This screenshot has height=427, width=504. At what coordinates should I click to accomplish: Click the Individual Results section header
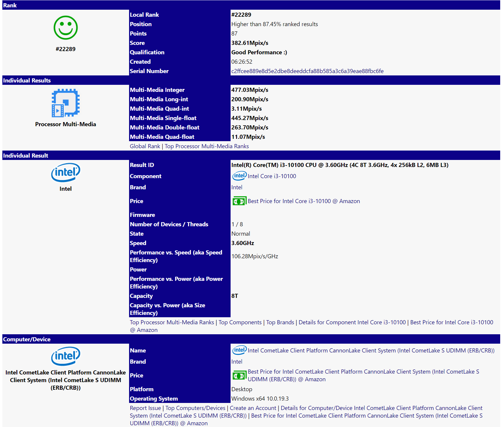click(x=251, y=80)
